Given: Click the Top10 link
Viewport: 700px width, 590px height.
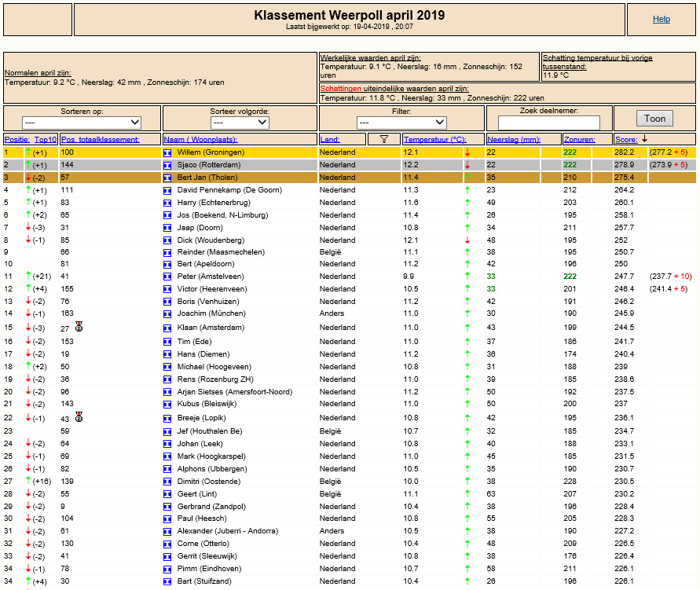Looking at the screenshot, I should tap(46, 140).
